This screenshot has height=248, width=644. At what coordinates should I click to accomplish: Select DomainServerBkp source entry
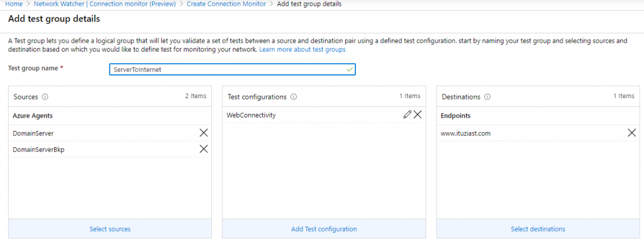point(110,149)
